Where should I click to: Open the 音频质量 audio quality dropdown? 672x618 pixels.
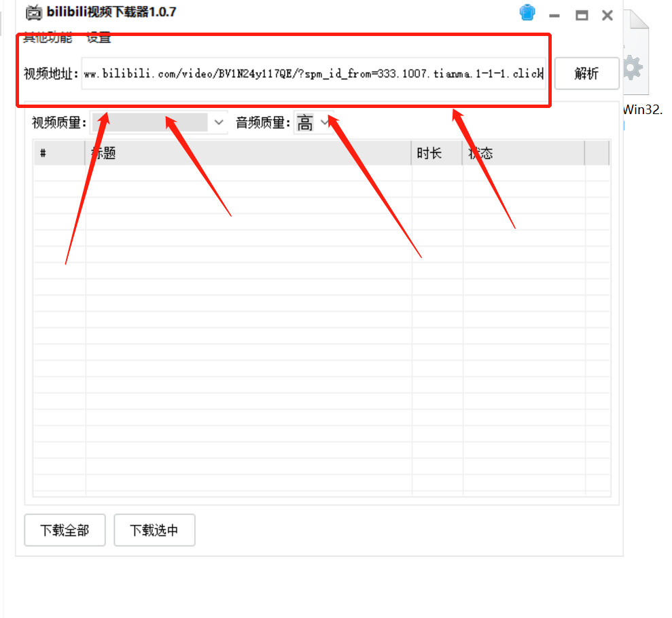click(x=314, y=122)
